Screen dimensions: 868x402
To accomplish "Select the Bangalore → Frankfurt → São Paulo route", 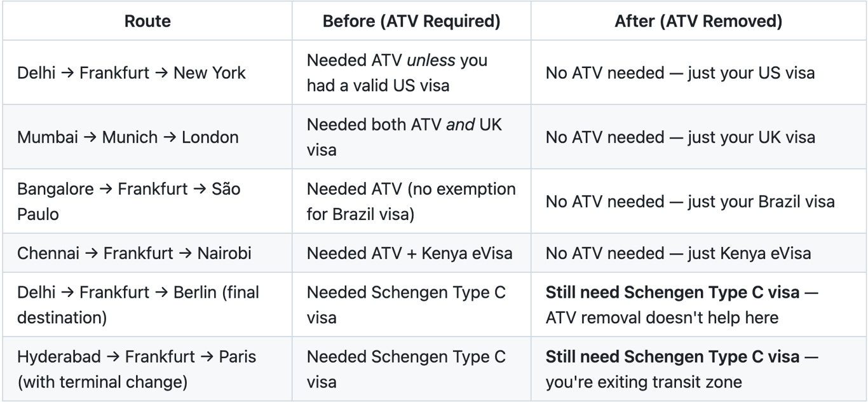I will coord(129,201).
